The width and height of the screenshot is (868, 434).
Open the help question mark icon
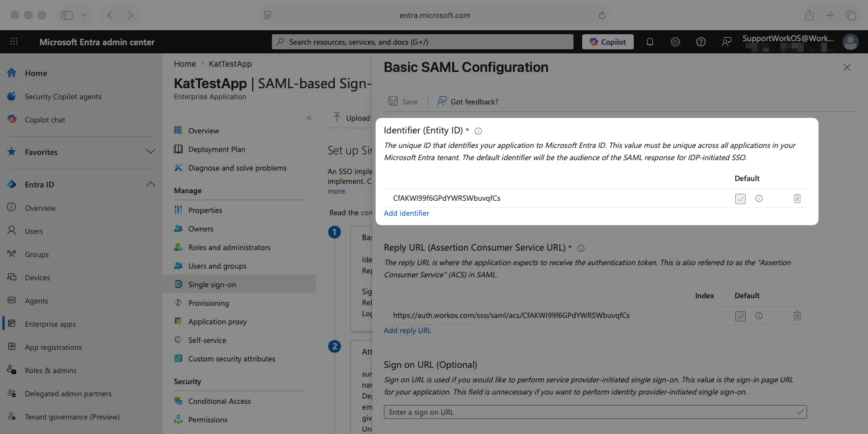pos(701,42)
